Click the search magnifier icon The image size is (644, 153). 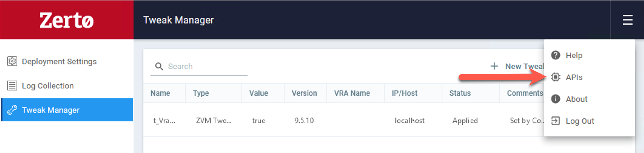(x=159, y=66)
